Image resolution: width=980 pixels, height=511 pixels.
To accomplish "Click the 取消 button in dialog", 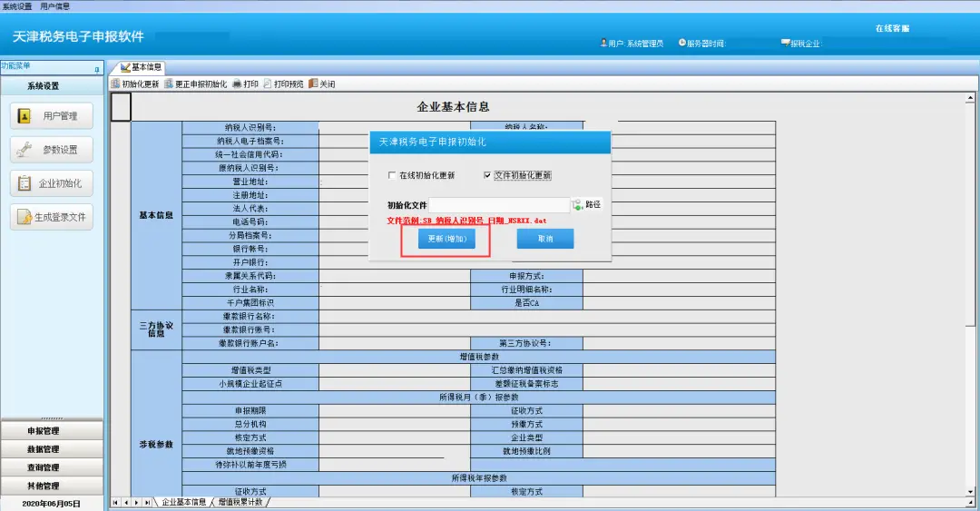I will [x=545, y=239].
